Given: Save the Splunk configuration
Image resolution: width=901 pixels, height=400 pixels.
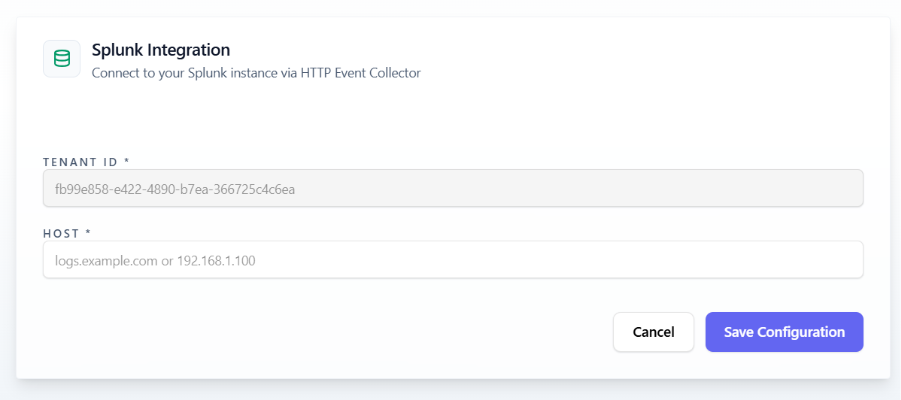Looking at the screenshot, I should tap(784, 332).
